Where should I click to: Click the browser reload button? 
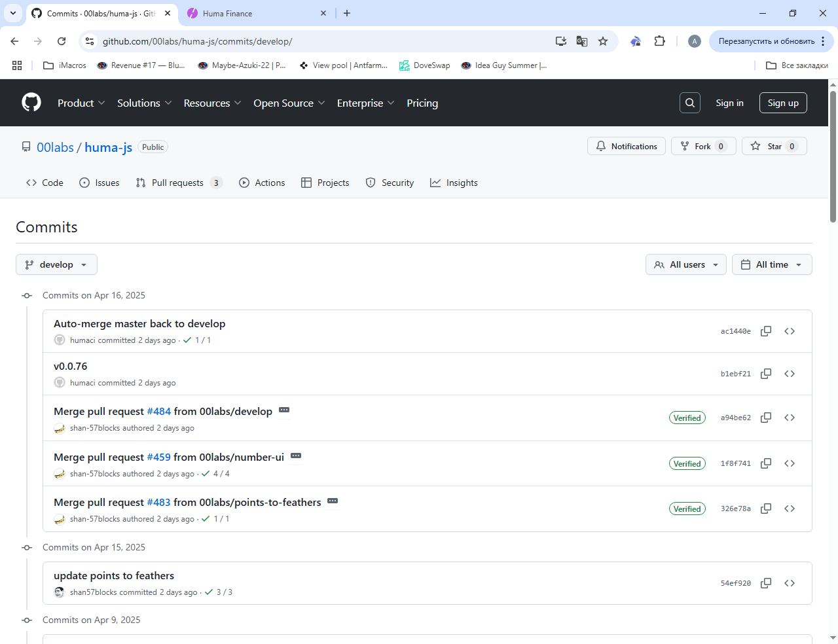click(x=62, y=41)
